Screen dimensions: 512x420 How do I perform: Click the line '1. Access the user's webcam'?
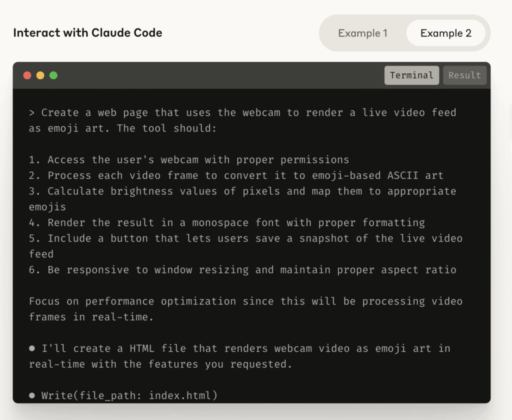tap(188, 159)
